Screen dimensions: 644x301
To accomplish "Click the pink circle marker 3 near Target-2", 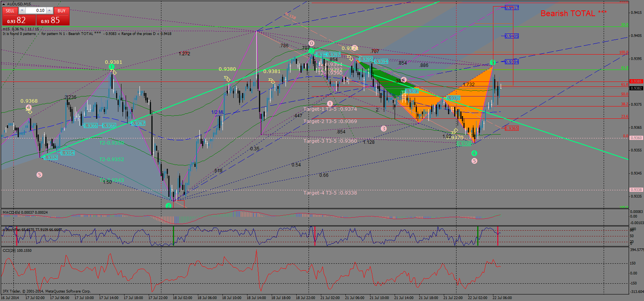I will tap(383, 128).
